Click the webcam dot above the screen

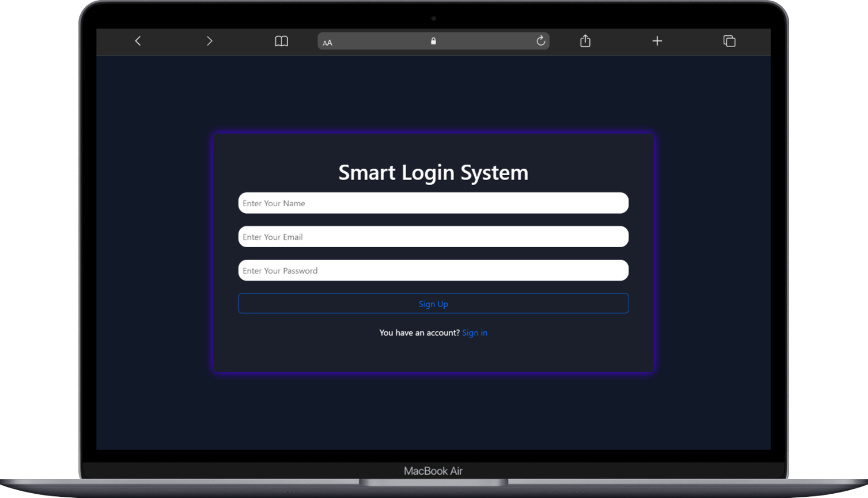tap(434, 18)
